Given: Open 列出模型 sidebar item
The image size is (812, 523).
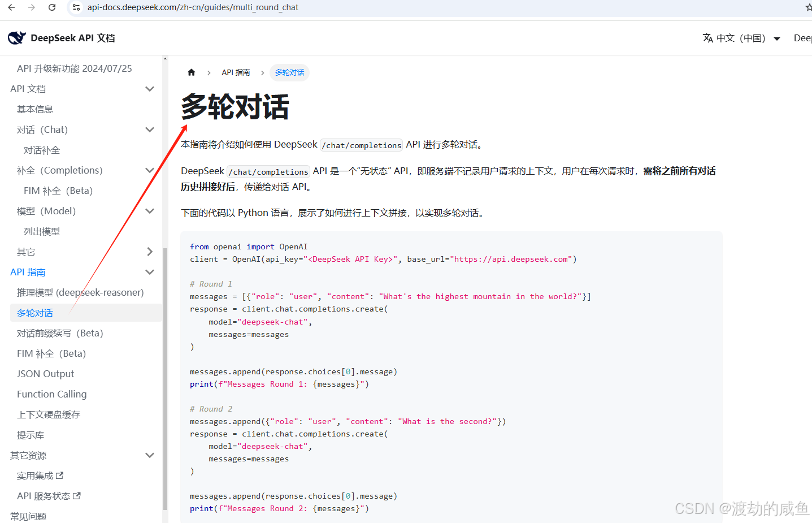Looking at the screenshot, I should (x=42, y=231).
